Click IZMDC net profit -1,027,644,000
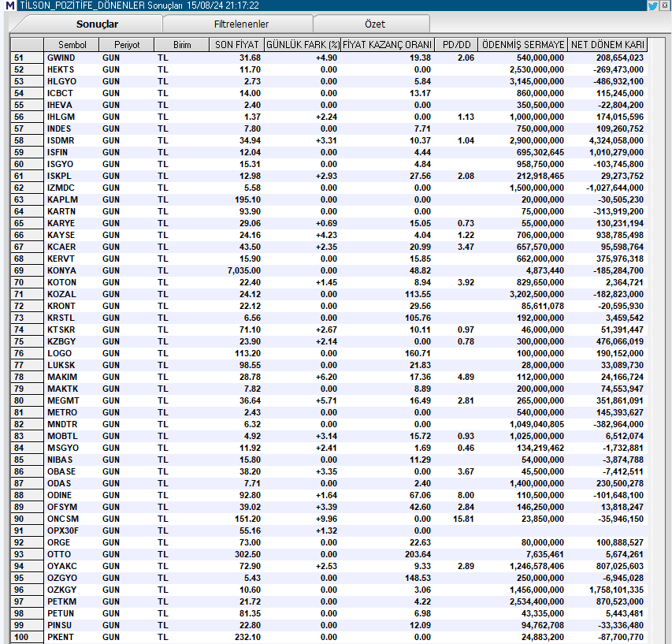 (614, 188)
